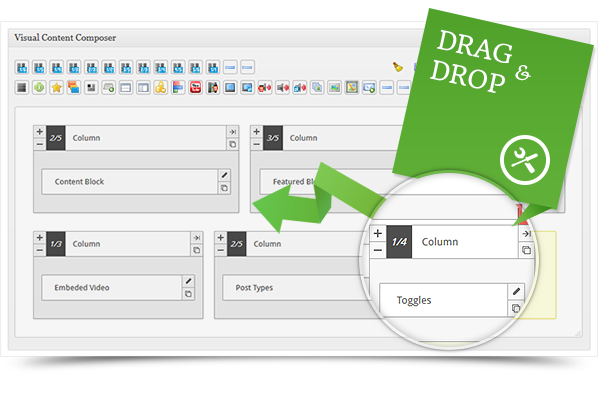Copy the first-row 2/5 column containing Content Block

pyautogui.click(x=233, y=144)
